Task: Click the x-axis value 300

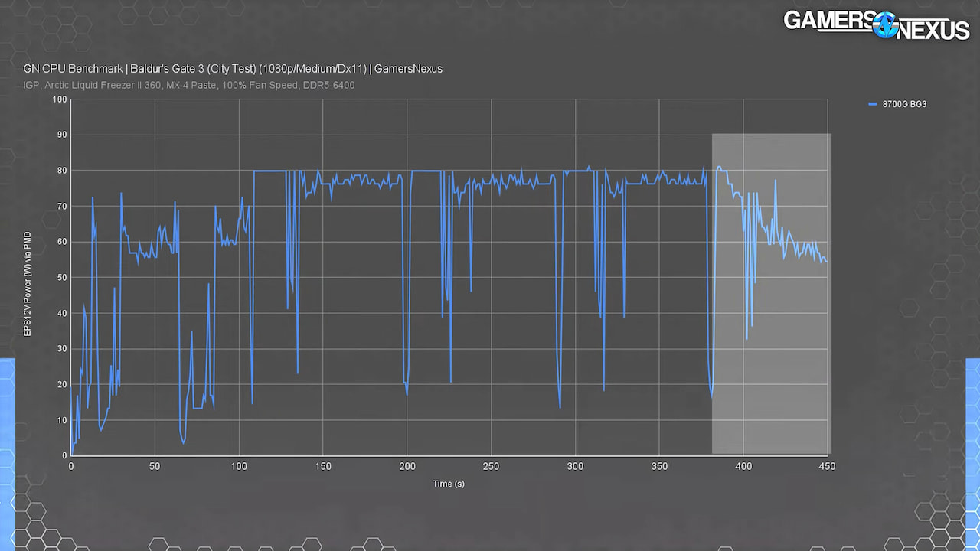Action: (x=575, y=466)
